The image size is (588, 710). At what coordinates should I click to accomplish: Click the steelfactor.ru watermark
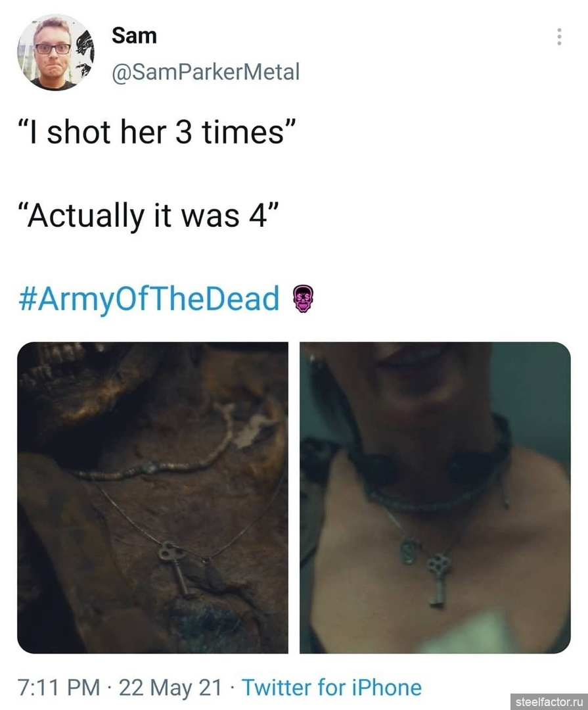549,701
